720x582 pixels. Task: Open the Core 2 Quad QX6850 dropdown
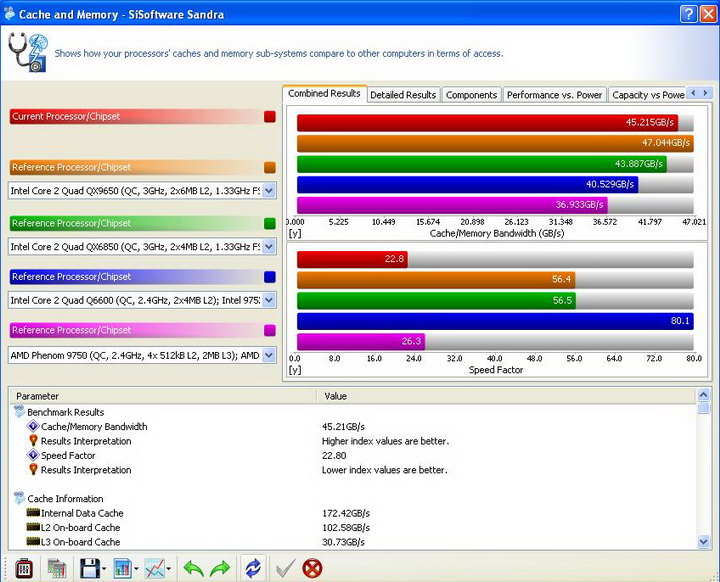coord(269,247)
